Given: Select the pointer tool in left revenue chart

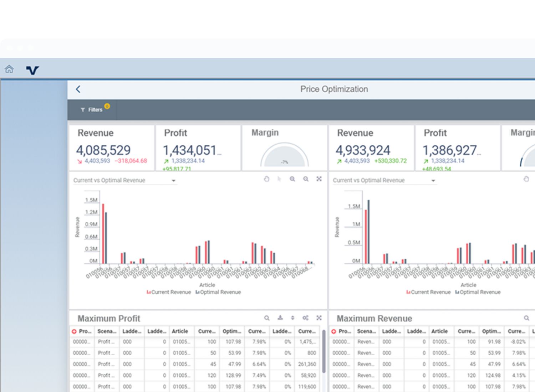Looking at the screenshot, I should coord(279,179).
